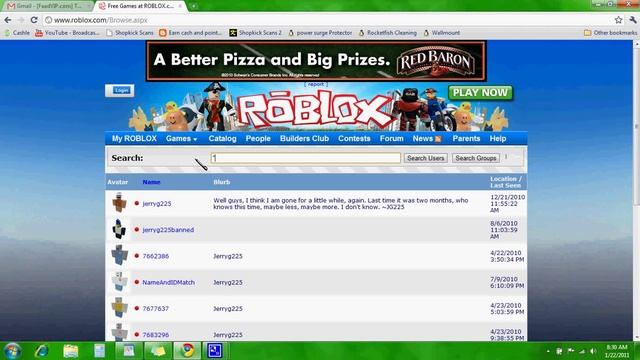The image size is (640, 360).
Task: Click the browser back arrow
Action: 8,20
